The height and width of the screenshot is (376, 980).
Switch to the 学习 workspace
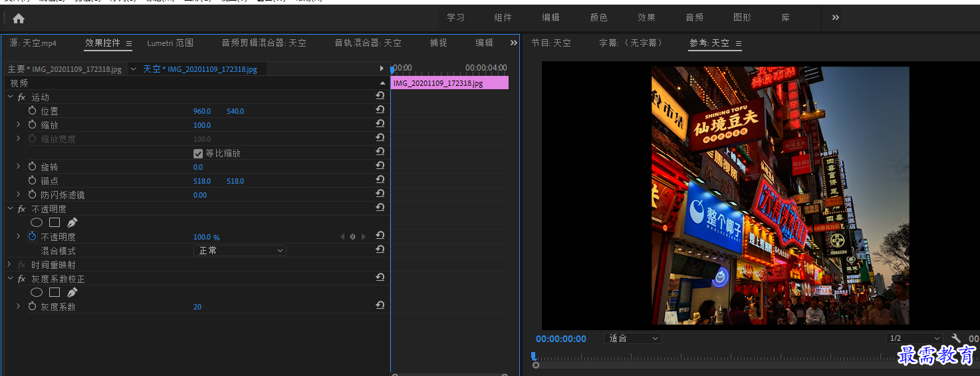(455, 18)
